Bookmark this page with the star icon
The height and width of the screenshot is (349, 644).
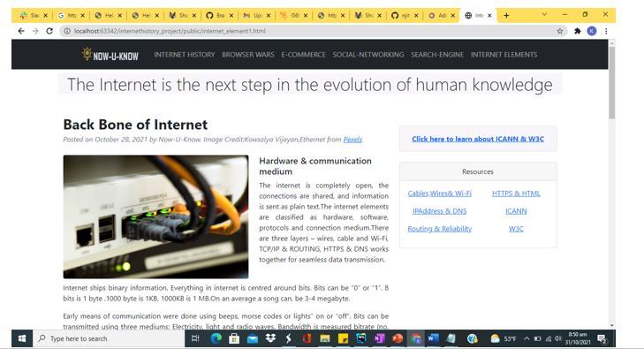pos(560,31)
